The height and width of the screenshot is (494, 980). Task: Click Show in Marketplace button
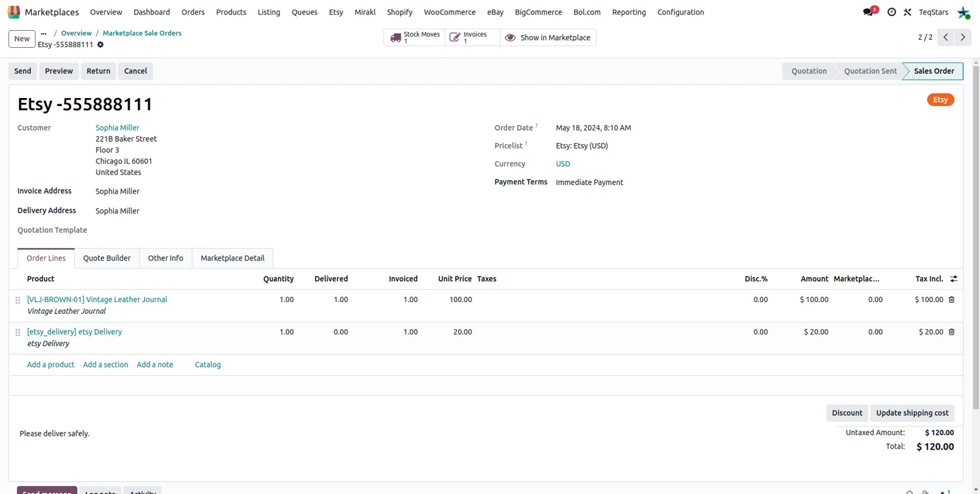[x=548, y=37]
